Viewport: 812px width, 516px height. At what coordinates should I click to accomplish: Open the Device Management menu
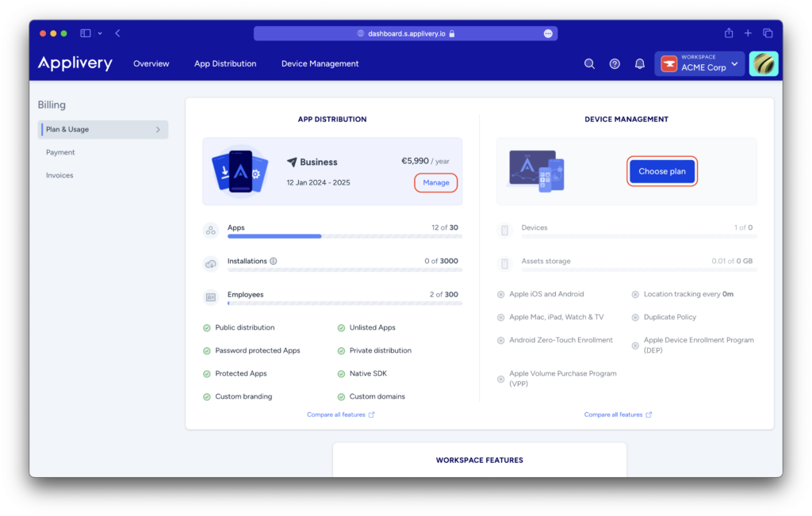coord(320,63)
